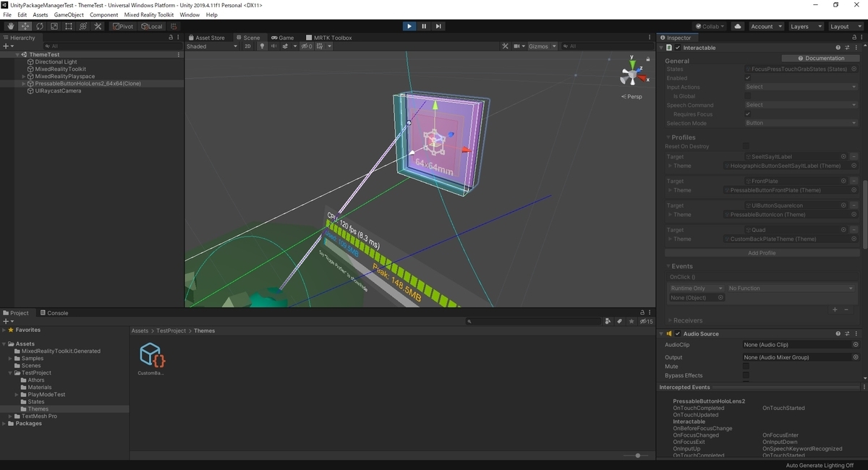This screenshot has height=470, width=868.
Task: Expand HolographicButtonSeeItSayItLabel theme foldout
Action: coord(670,166)
